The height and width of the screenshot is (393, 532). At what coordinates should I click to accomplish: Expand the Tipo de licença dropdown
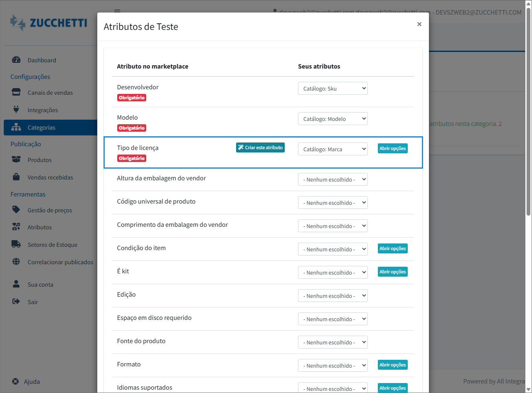click(332, 149)
